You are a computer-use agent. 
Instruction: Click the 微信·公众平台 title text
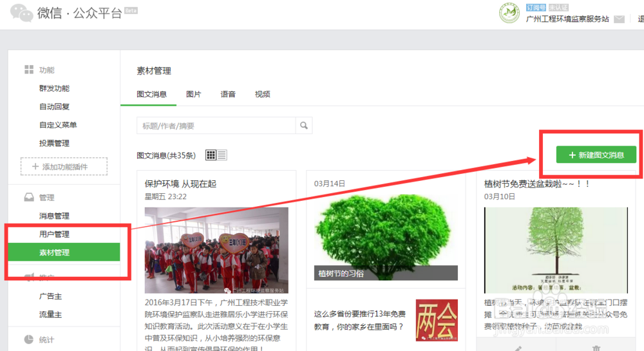80,13
